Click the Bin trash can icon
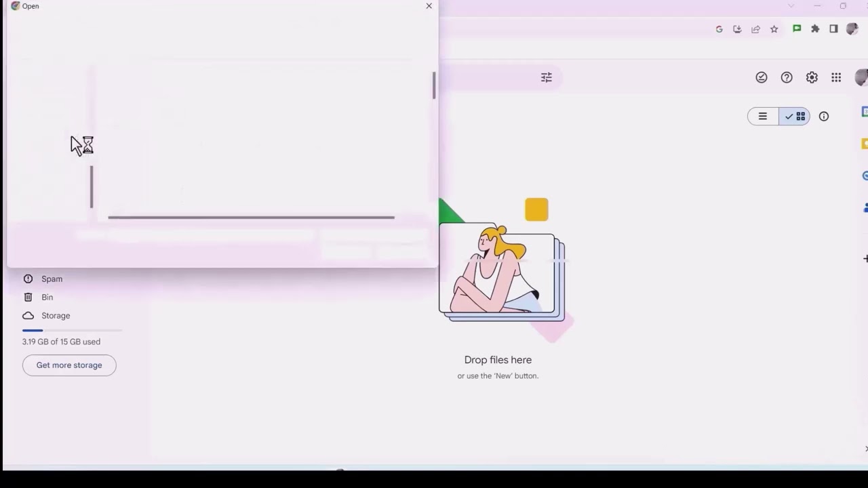Screen dimensions: 868x488 pos(28,297)
